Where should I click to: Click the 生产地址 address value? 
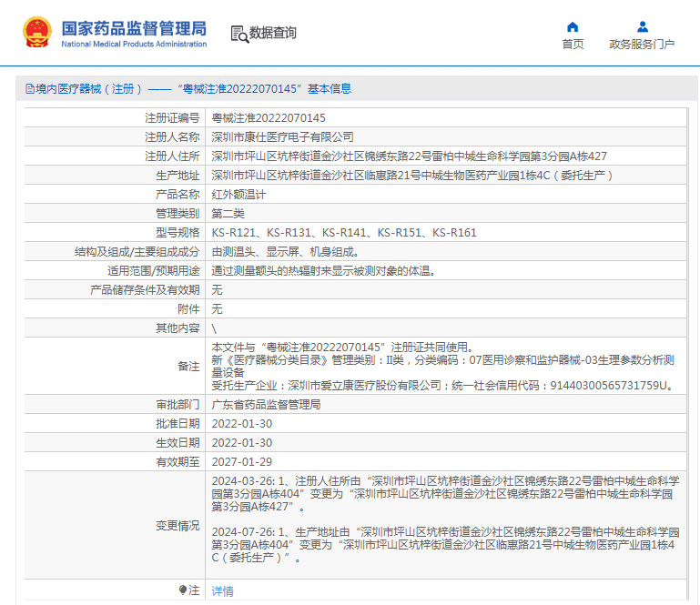point(412,176)
